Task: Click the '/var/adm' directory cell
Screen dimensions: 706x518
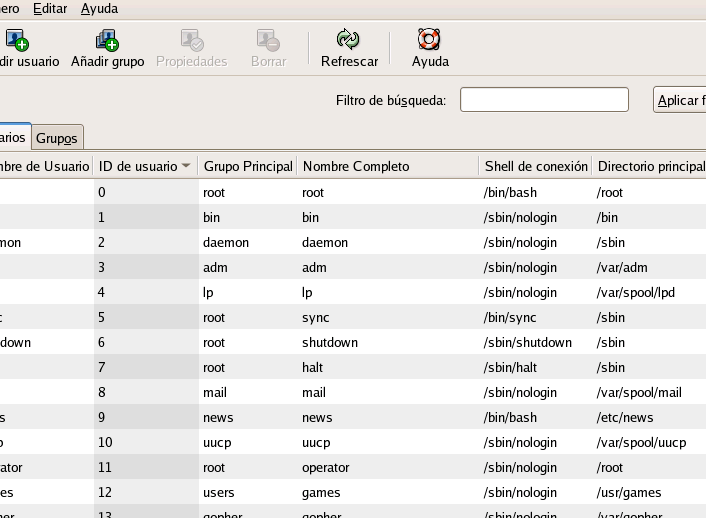Action: coord(622,268)
